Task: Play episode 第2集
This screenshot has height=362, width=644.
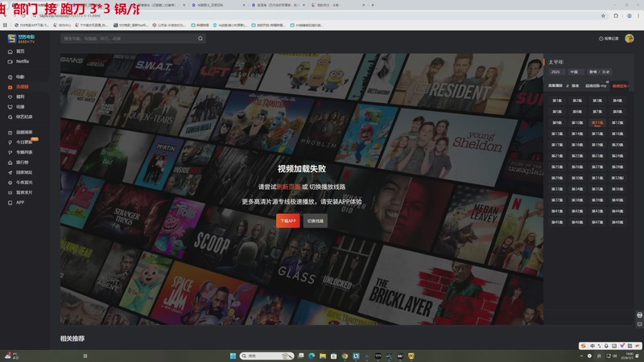Action: coord(577,101)
